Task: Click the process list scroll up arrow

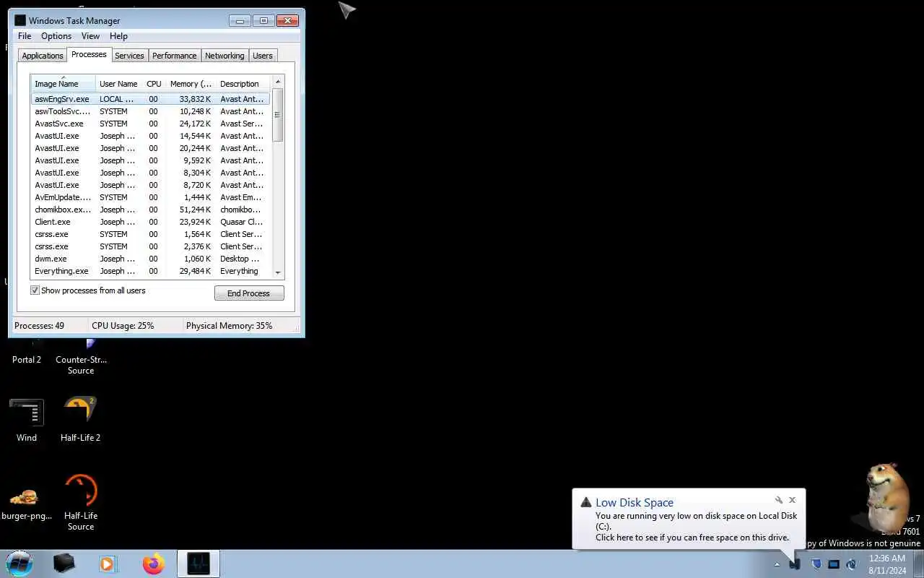Action: [x=278, y=80]
